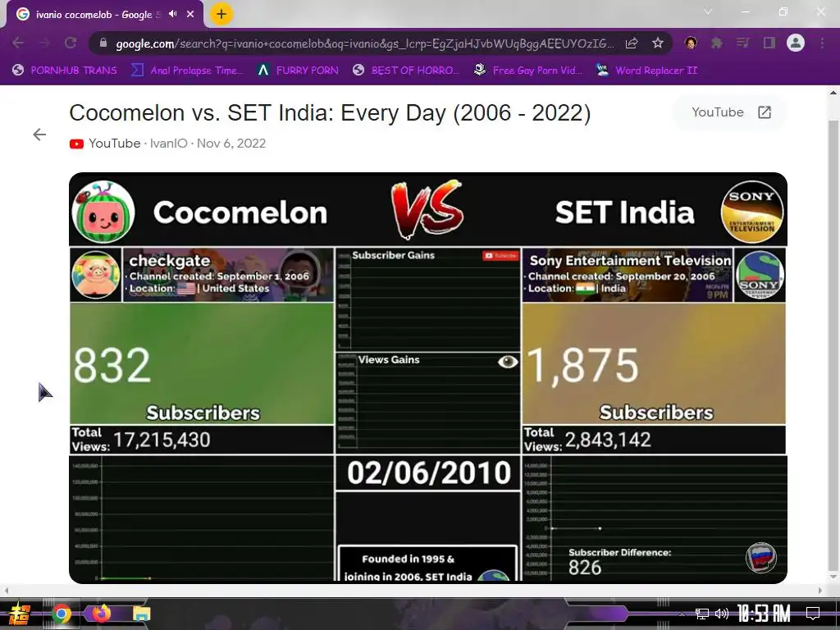
Task: Bookmark this page with star icon
Action: (658, 43)
